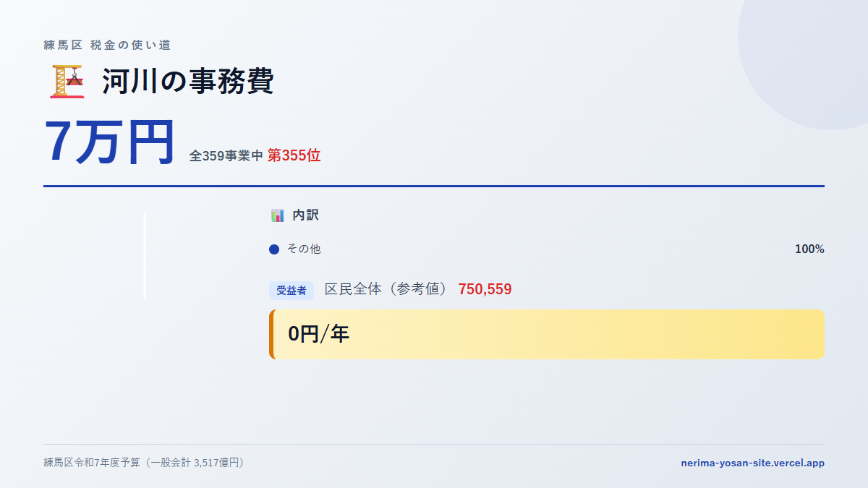Click the 全359事業中 label
This screenshot has height=488, width=868.
point(226,155)
